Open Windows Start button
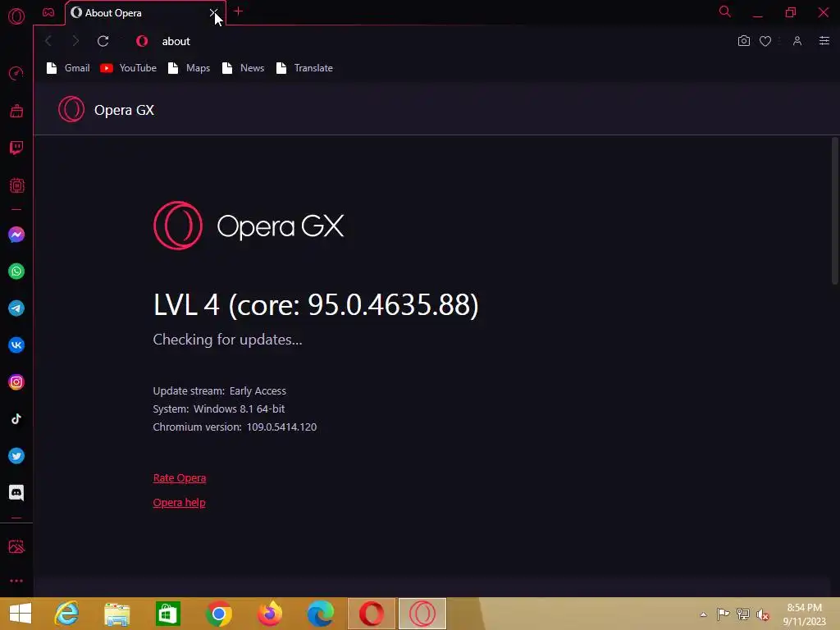Screen dimensions: 840x630 pyautogui.click(x=21, y=614)
